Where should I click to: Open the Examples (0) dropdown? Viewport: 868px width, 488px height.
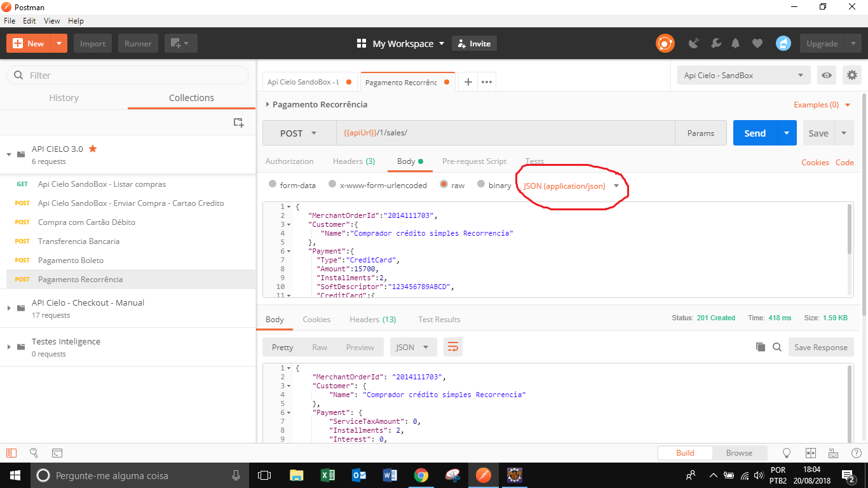coord(822,105)
